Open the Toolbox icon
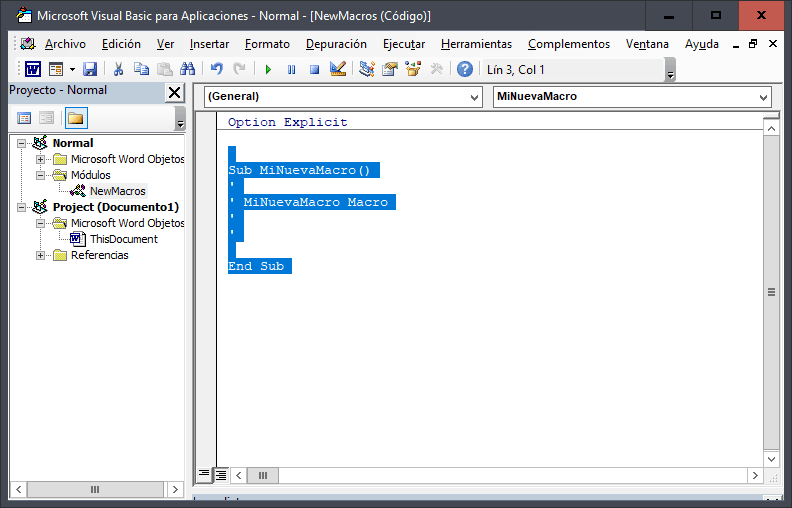 pos(436,69)
